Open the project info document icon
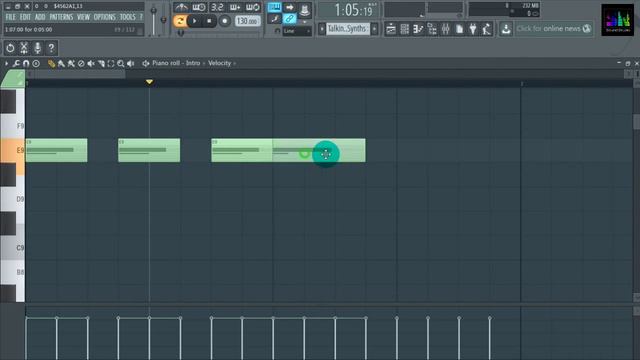 (459, 29)
